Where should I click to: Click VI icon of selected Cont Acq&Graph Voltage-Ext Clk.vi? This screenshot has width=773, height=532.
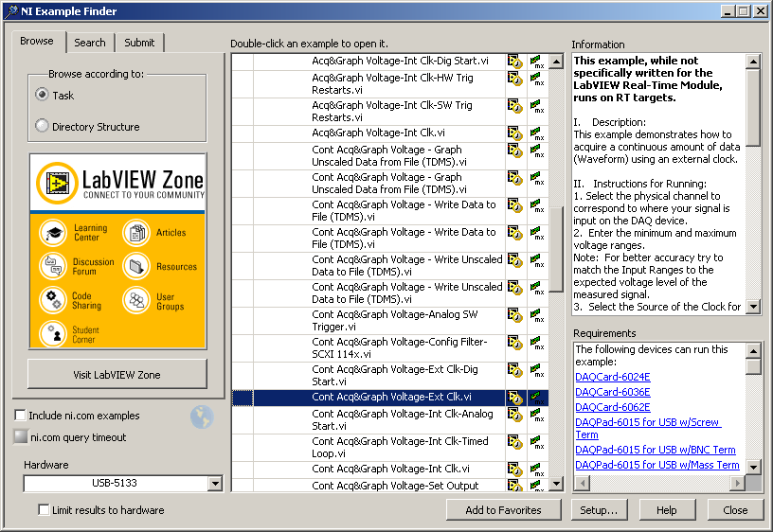click(515, 398)
